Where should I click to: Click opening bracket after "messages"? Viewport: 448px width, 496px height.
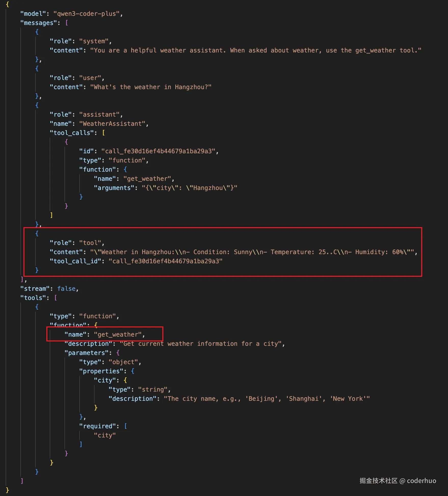67,23
